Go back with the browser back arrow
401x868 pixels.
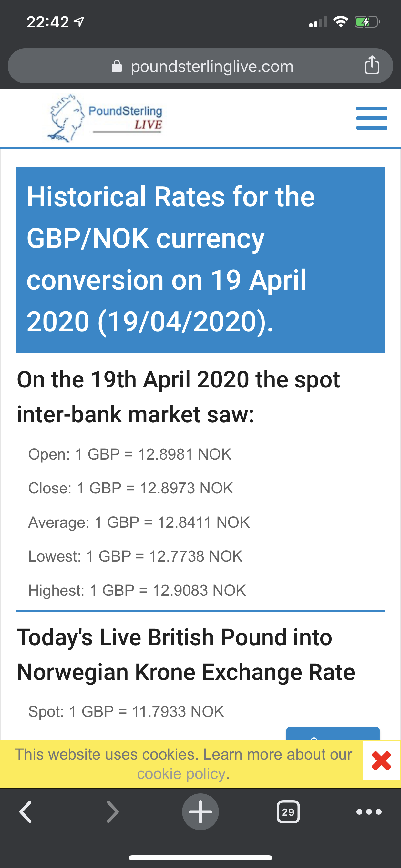[26, 812]
